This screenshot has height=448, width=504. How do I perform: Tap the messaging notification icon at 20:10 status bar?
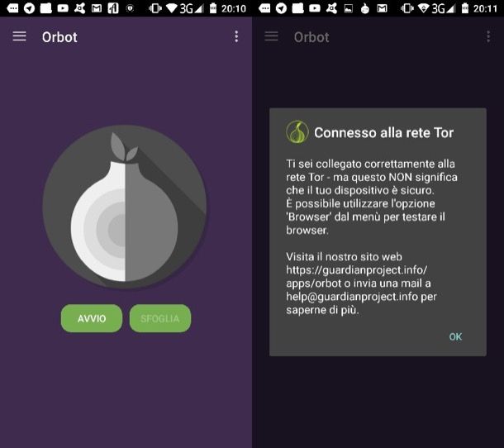coord(12,8)
